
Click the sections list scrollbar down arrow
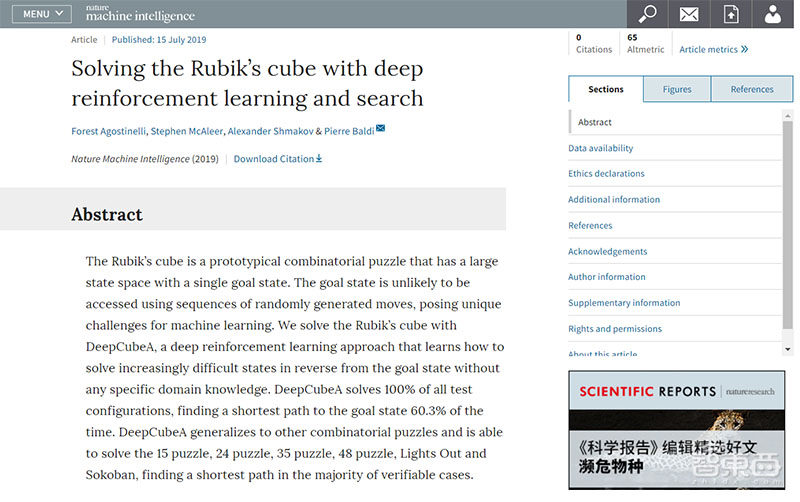click(x=788, y=348)
